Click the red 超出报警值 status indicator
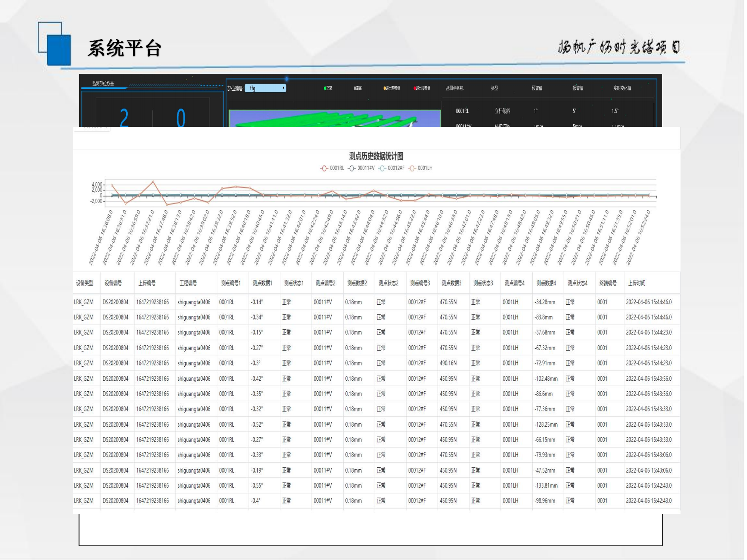 tap(422, 88)
